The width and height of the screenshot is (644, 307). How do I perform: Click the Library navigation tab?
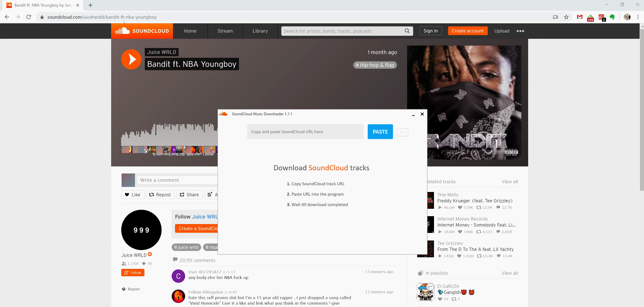pyautogui.click(x=260, y=31)
